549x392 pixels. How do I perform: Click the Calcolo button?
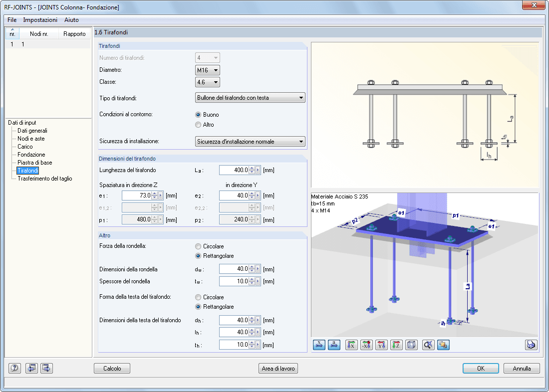point(112,368)
